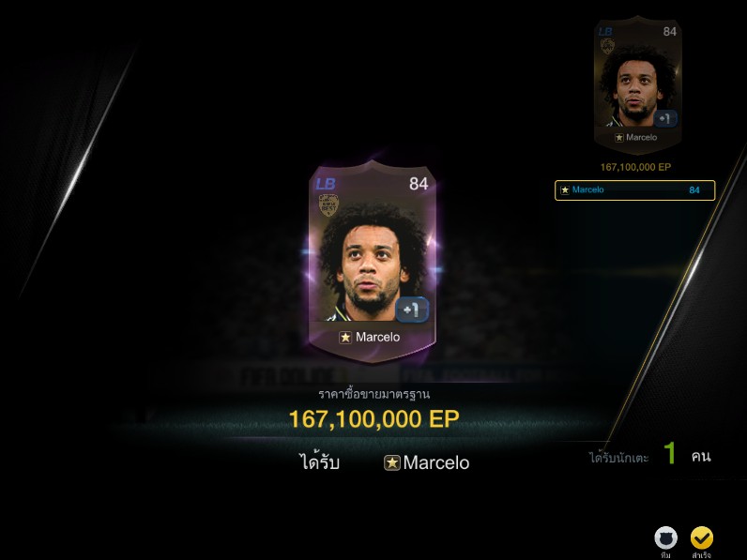Click the Marcelo name on center card

pos(378,337)
